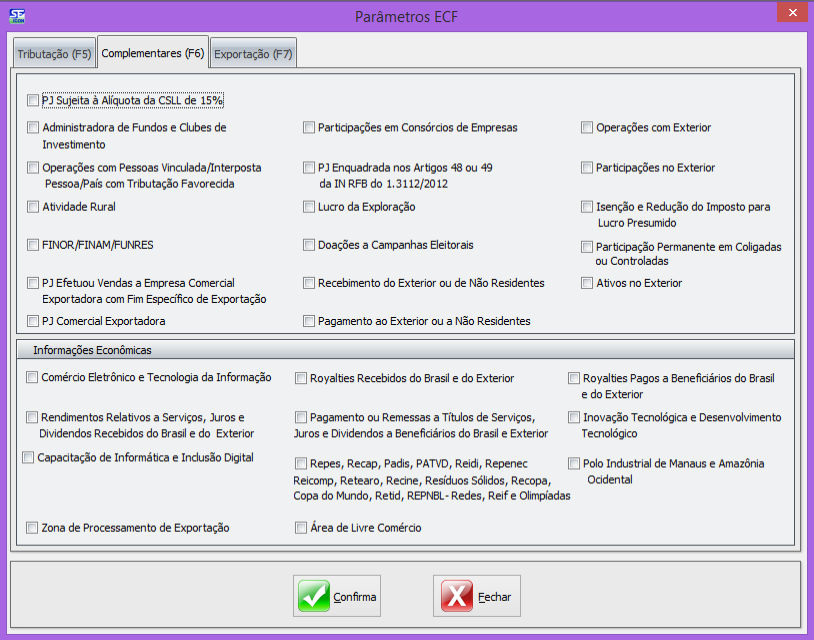
Task: Click the red X Fechar icon
Action: pos(457,597)
